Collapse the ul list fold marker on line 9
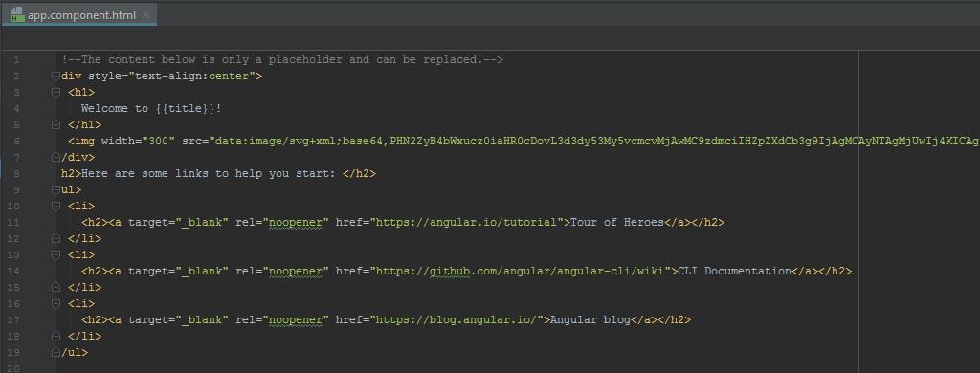This screenshot has height=373, width=980. click(56, 190)
